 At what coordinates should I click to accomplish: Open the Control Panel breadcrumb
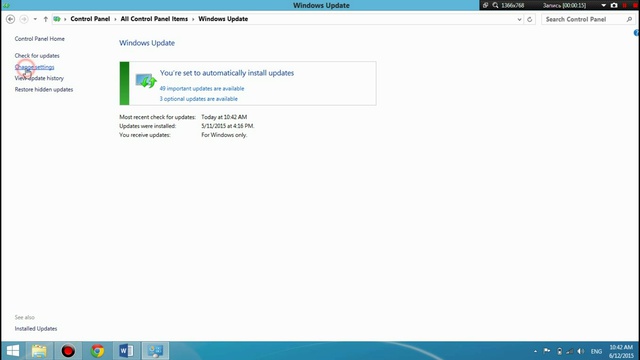coord(90,19)
